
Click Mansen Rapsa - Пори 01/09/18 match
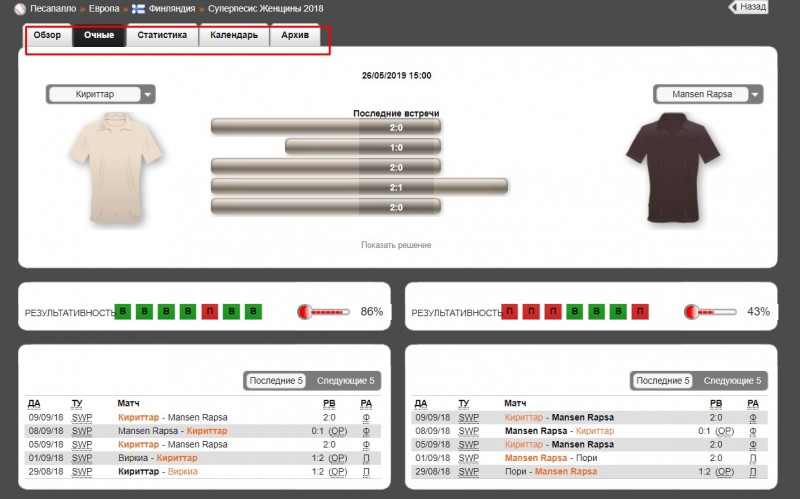coord(551,458)
